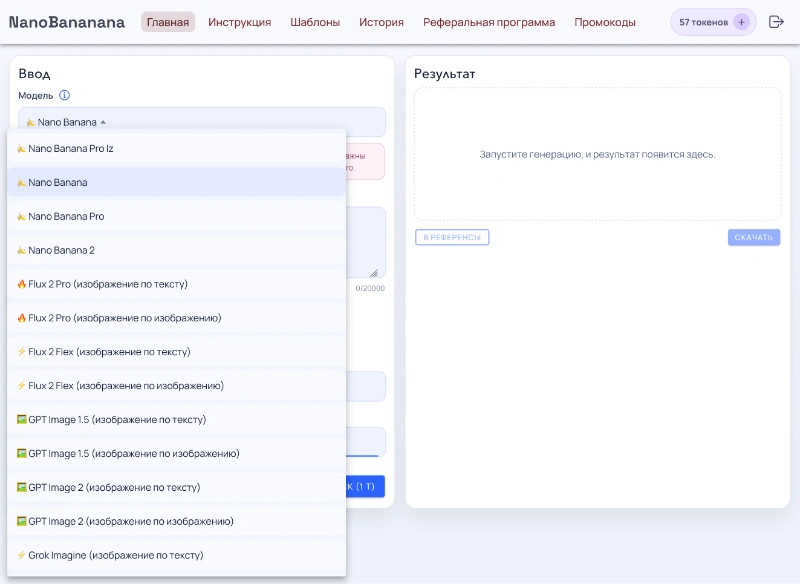The width and height of the screenshot is (800, 584).
Task: Click the plus icon beside 57 токенов
Action: (741, 22)
